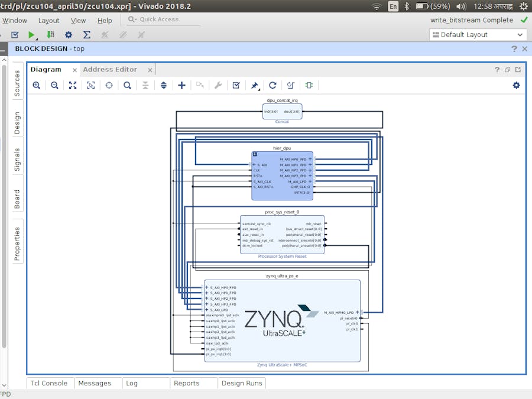Click the Regenerate Layout refresh icon
Image resolution: width=532 pixels, height=399 pixels.
pyautogui.click(x=273, y=85)
